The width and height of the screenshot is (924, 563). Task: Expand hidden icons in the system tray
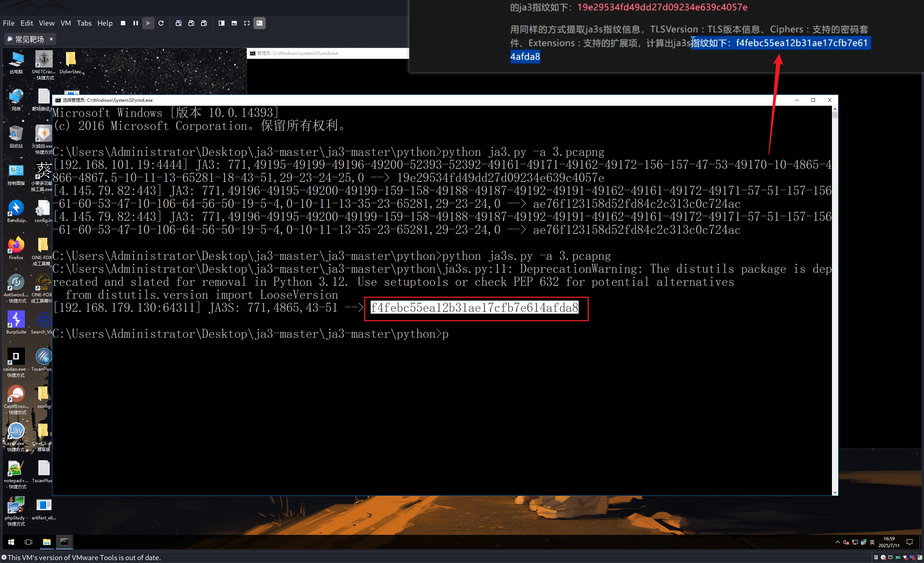(838, 542)
